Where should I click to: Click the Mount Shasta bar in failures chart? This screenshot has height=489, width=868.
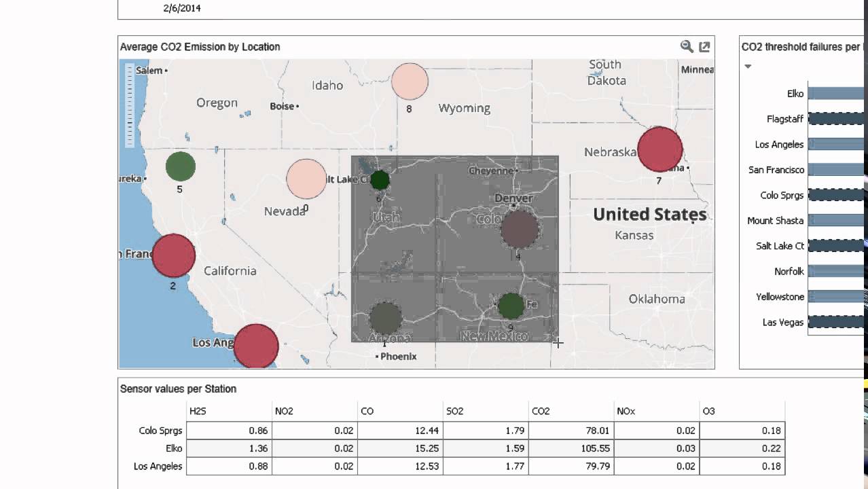[x=836, y=221]
